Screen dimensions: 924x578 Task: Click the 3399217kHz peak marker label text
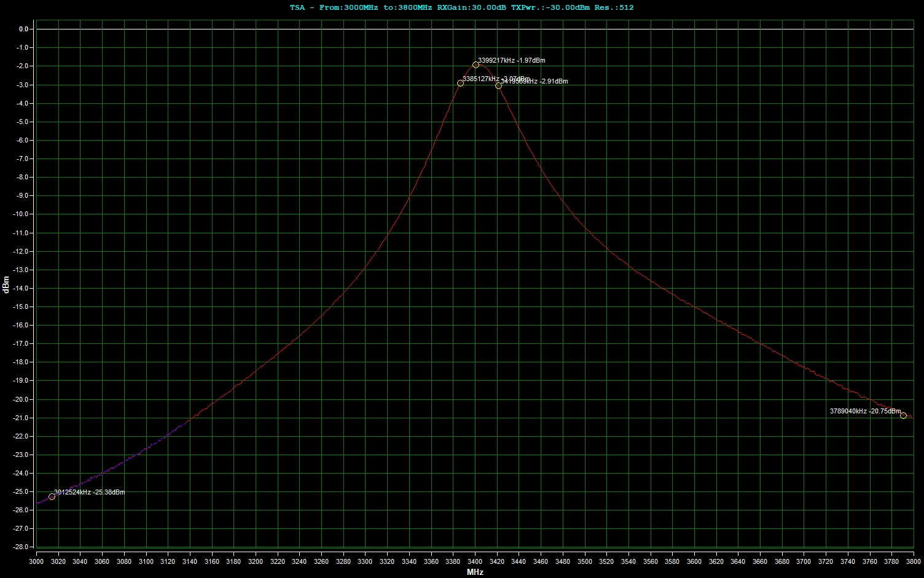pos(511,60)
